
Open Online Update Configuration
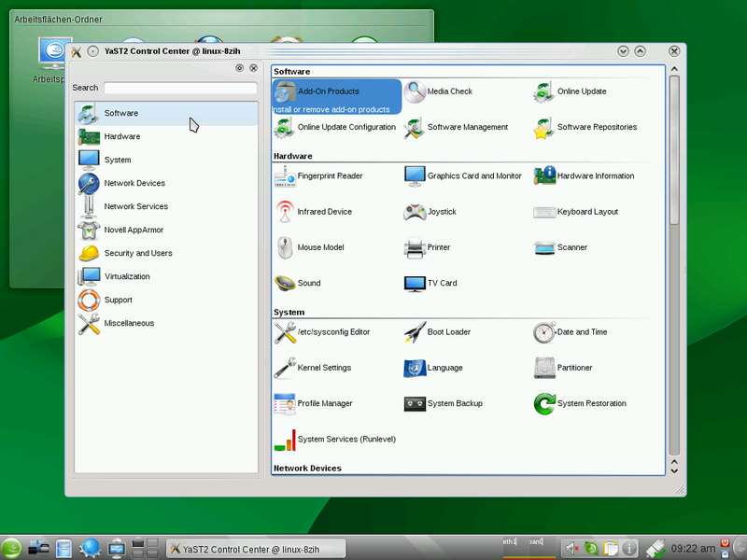(335, 127)
